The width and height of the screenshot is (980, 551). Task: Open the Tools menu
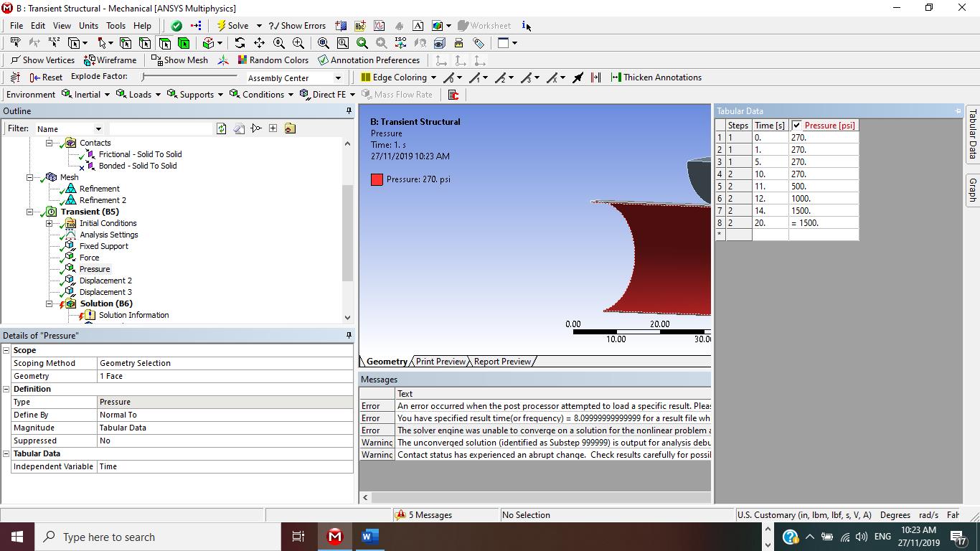point(116,26)
